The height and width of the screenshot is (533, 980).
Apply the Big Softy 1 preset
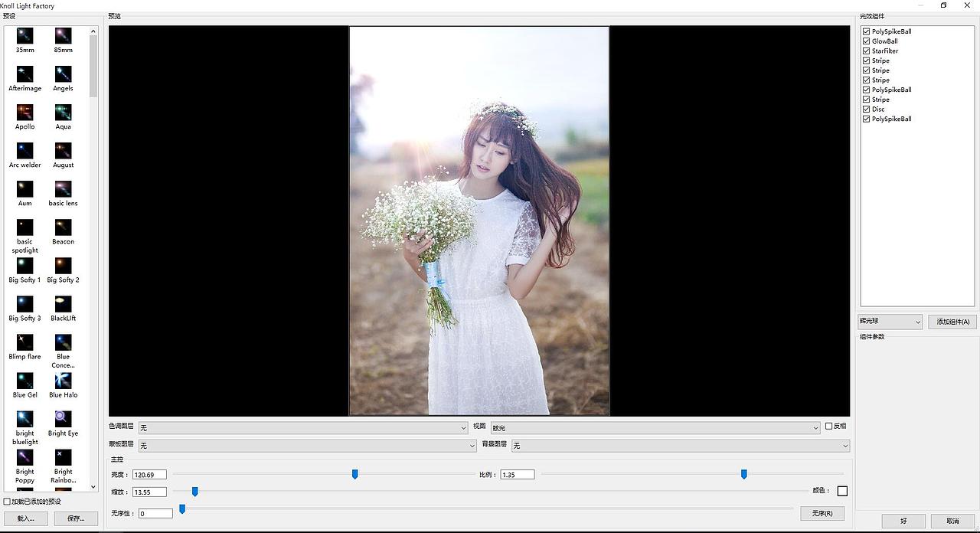point(24,265)
